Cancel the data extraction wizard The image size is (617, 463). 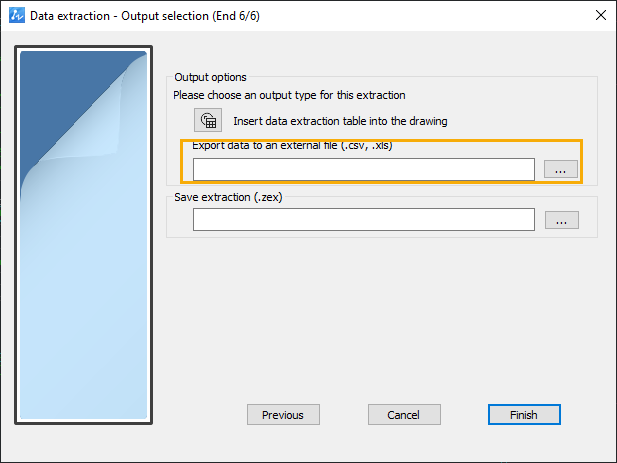tap(404, 415)
